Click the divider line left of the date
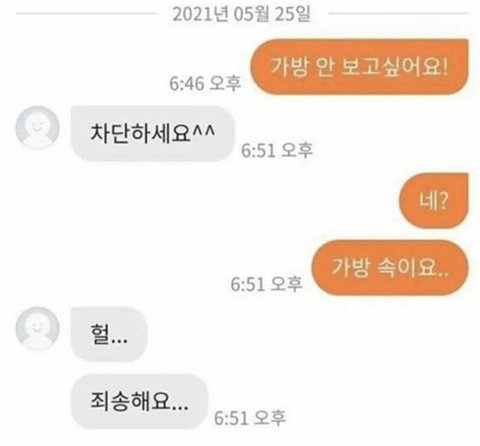The width and height of the screenshot is (480, 446). tap(86, 14)
